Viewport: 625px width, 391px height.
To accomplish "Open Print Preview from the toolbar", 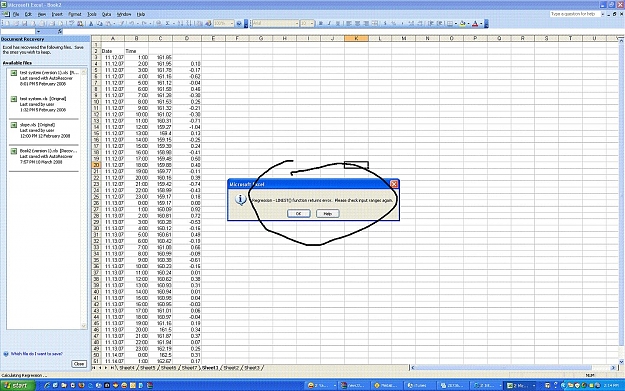I will [61, 24].
